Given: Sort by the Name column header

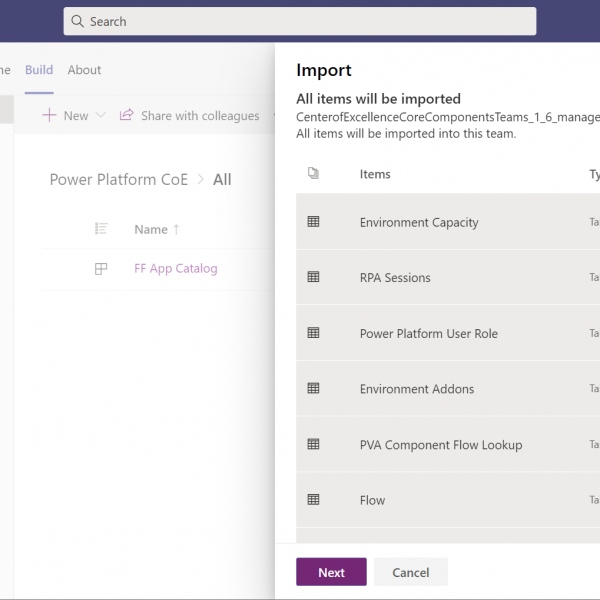Looking at the screenshot, I should coord(151,230).
